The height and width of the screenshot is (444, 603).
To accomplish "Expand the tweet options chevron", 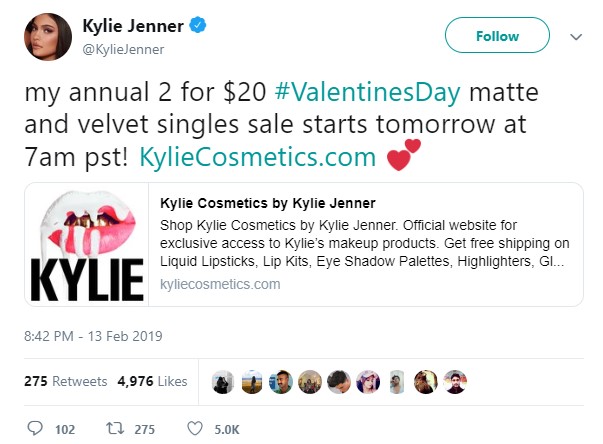I will [576, 37].
